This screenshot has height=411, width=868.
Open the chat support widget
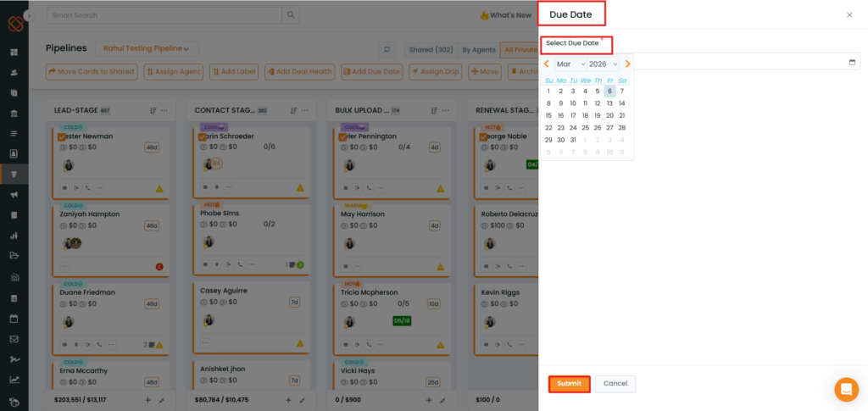point(846,389)
